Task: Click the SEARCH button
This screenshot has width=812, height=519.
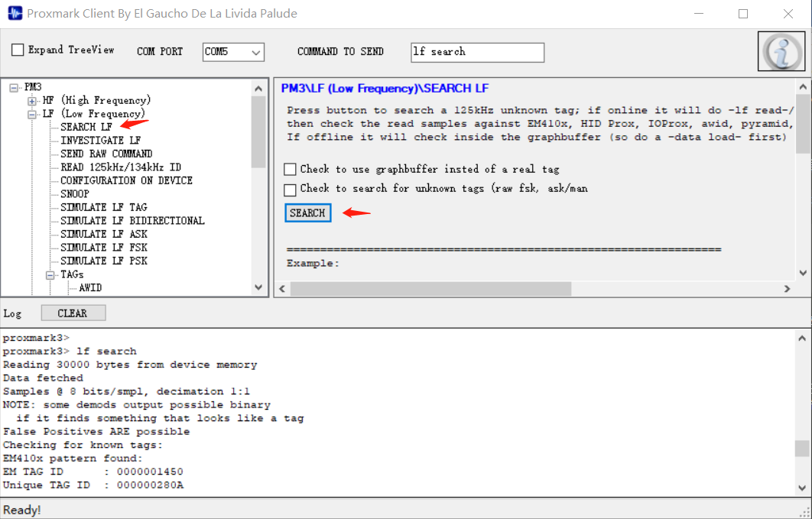Action: (307, 213)
